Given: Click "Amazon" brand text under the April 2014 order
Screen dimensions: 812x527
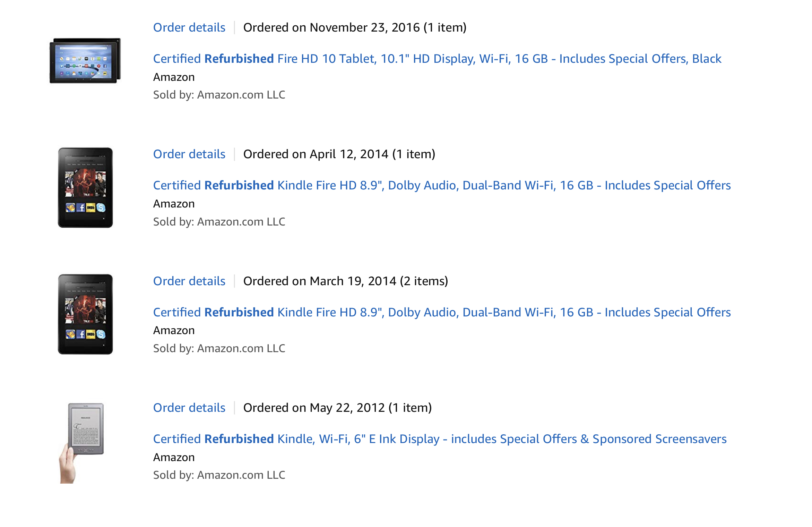Looking at the screenshot, I should tap(174, 204).
